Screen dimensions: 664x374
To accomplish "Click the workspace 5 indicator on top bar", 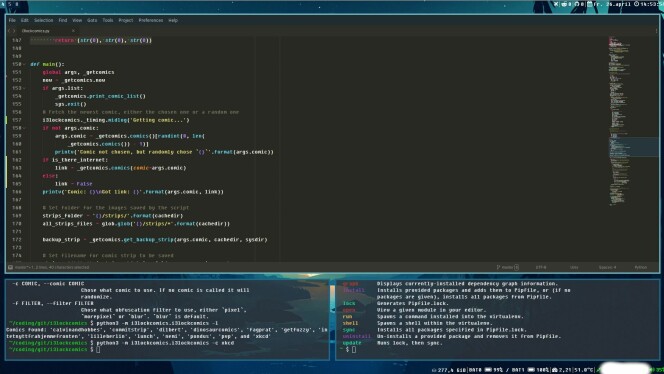I will click(x=10, y=4).
